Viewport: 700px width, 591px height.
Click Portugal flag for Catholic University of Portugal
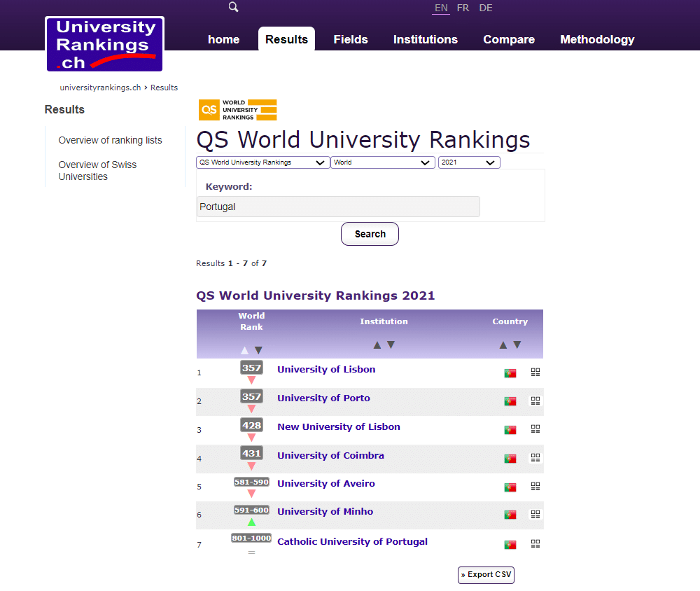click(x=510, y=545)
